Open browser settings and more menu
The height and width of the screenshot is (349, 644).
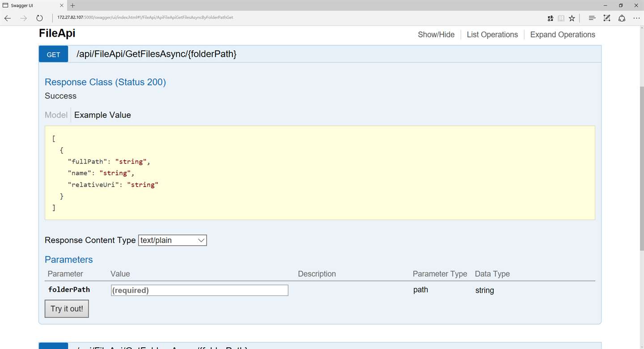pos(636,18)
